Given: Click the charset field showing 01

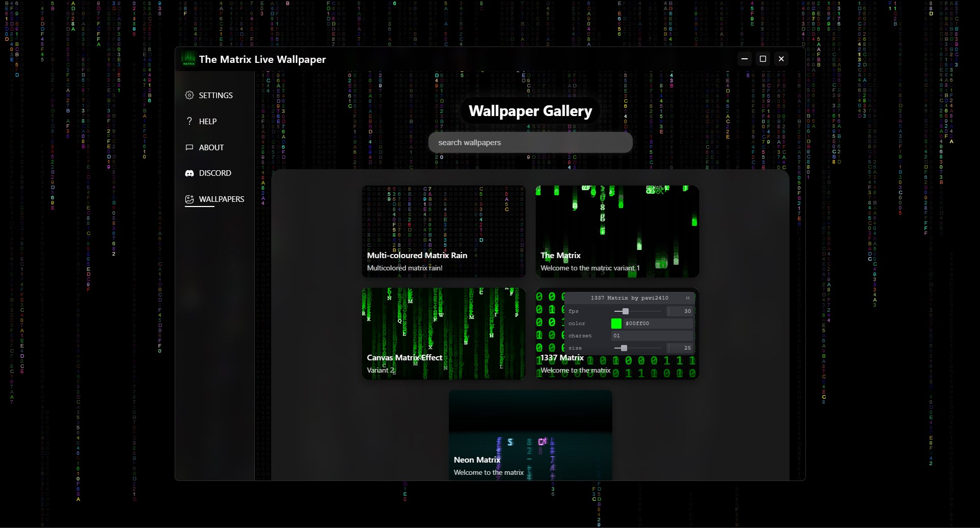Looking at the screenshot, I should [x=652, y=336].
